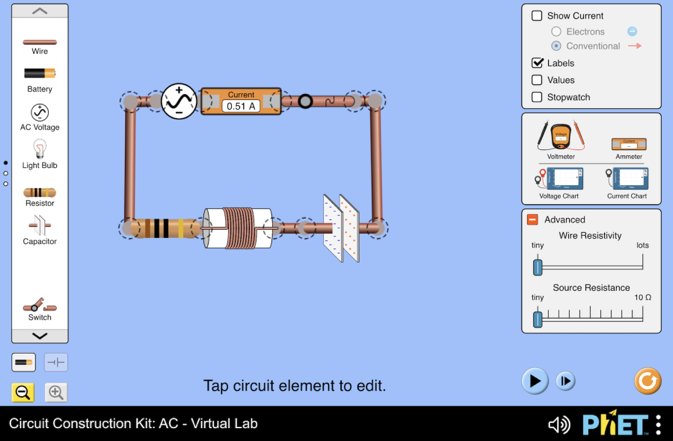Image resolution: width=673 pixels, height=441 pixels.
Task: Enable the Show Current checkbox
Action: pos(537,16)
